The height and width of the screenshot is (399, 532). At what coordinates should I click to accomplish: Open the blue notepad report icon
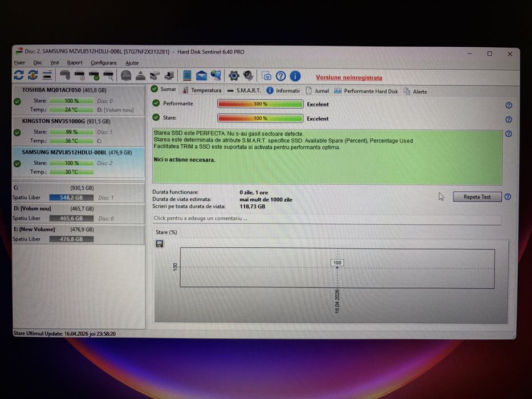[x=187, y=75]
